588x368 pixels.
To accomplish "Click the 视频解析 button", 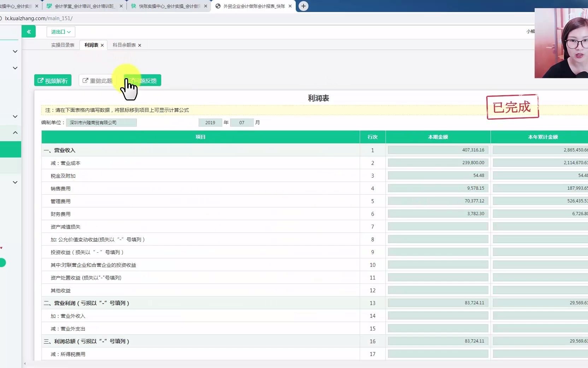I will click(53, 80).
